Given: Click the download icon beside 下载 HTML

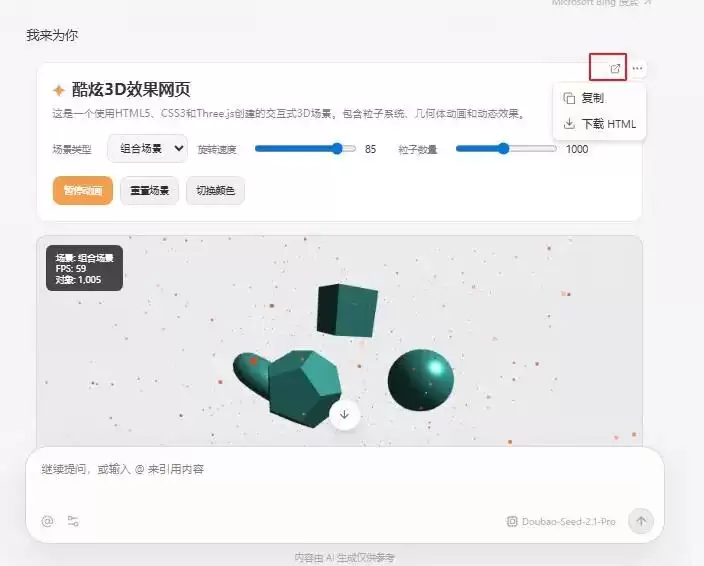Looking at the screenshot, I should coord(569,124).
